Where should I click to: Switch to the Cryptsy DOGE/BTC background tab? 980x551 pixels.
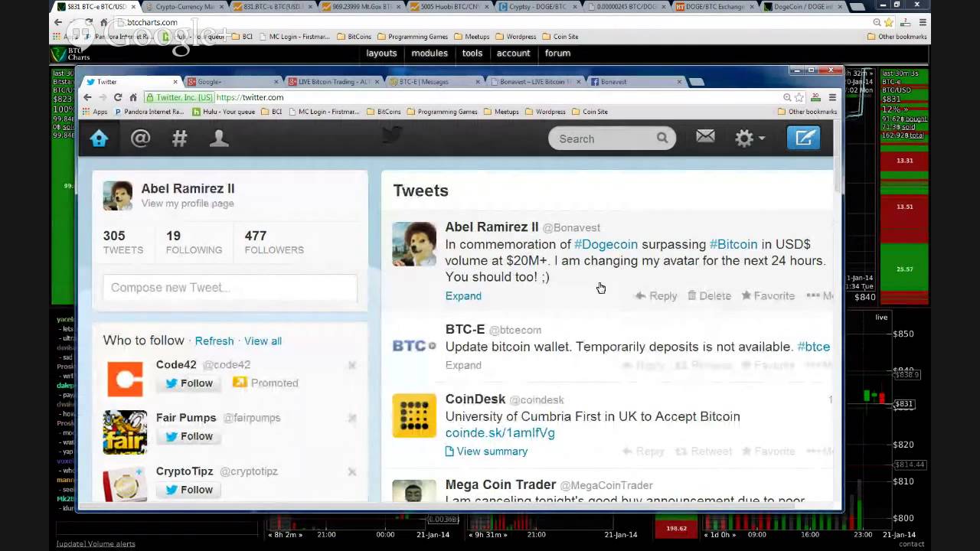(x=537, y=7)
